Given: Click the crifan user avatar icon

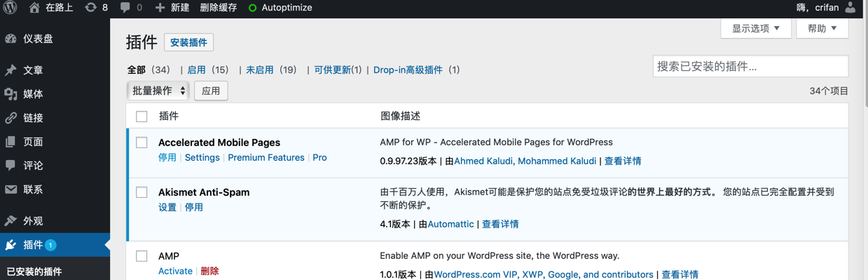Looking at the screenshot, I should 850,8.
